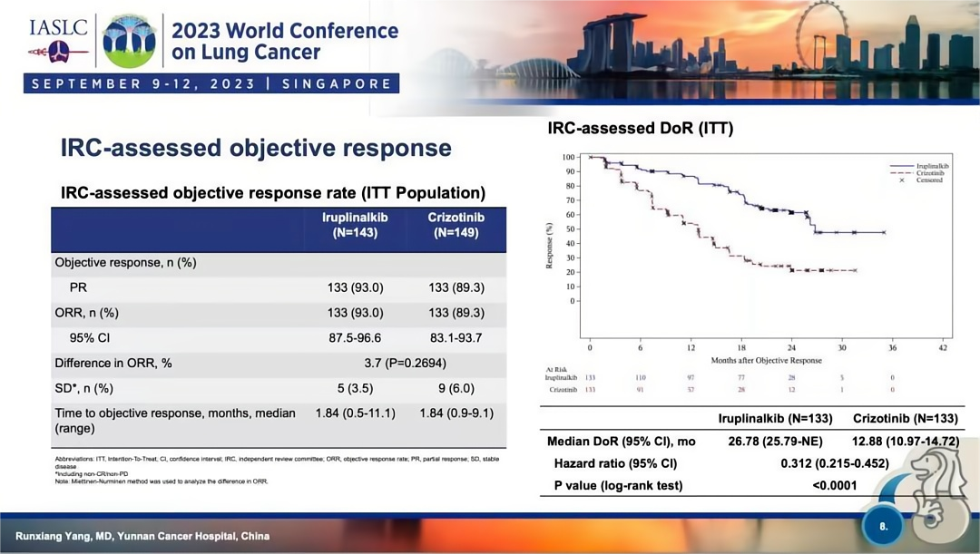Screen dimensions: 980x554
Task: Select the "ORR, n (%)" row label
Action: [x=86, y=312]
